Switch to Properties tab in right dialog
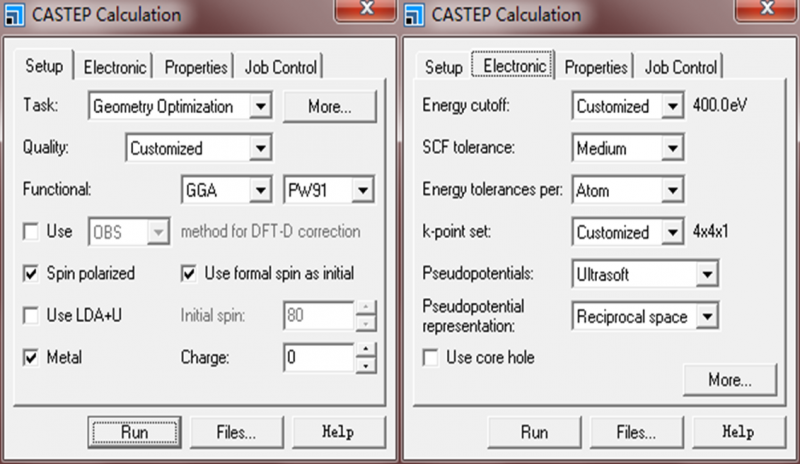Viewport: 800px width, 464px height. pyautogui.click(x=595, y=67)
